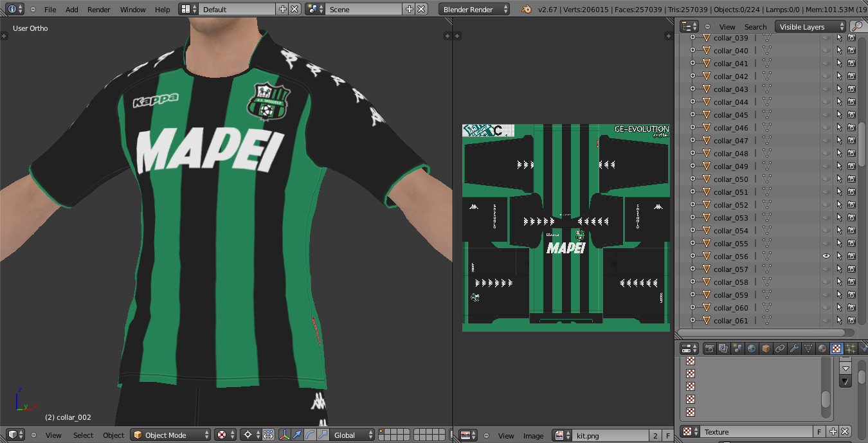
Task: Open the Texture properties tab (checker icon)
Action: (836, 348)
